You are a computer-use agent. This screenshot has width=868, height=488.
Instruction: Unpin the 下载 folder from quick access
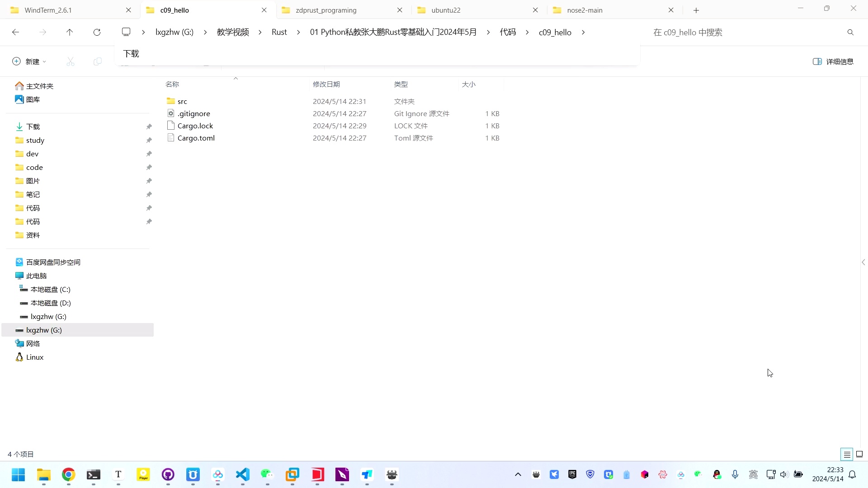[149, 127]
